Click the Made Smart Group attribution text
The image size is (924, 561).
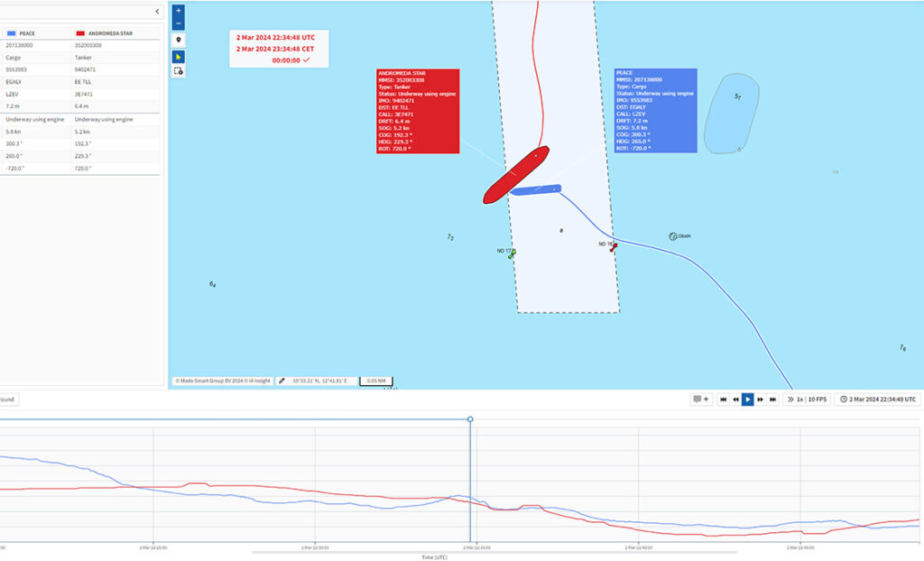tap(222, 382)
